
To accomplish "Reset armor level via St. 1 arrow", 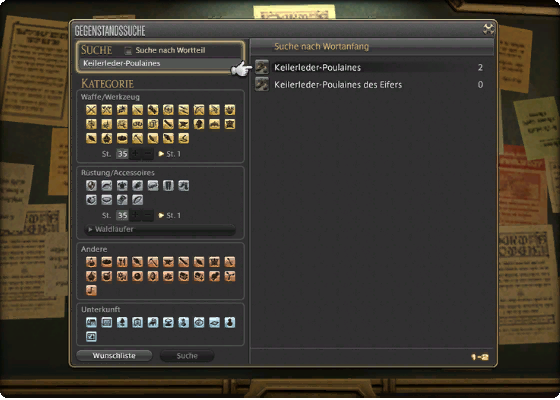I will [x=169, y=216].
